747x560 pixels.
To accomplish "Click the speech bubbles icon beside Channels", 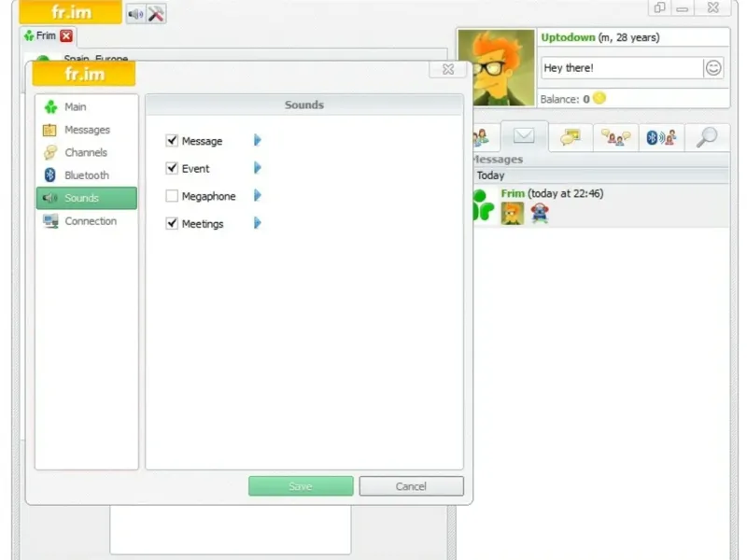I will [x=50, y=152].
